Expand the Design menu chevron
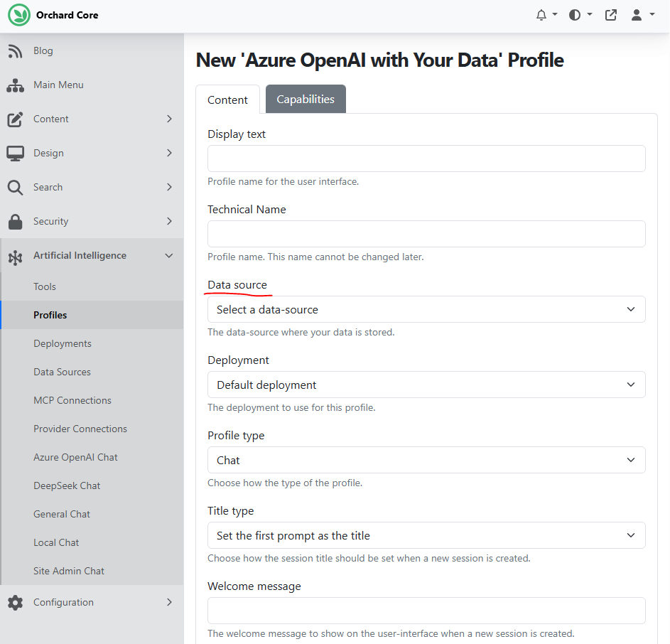The height and width of the screenshot is (644, 670). 169,153
